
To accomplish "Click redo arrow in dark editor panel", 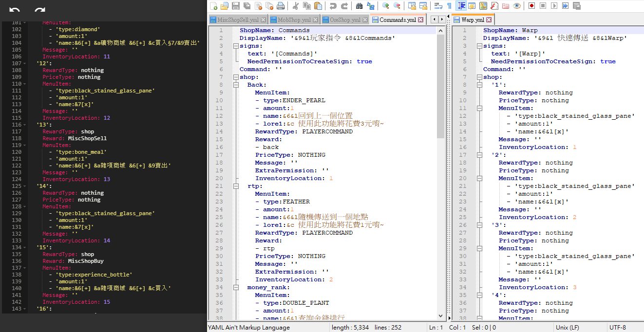I will click(x=39, y=10).
